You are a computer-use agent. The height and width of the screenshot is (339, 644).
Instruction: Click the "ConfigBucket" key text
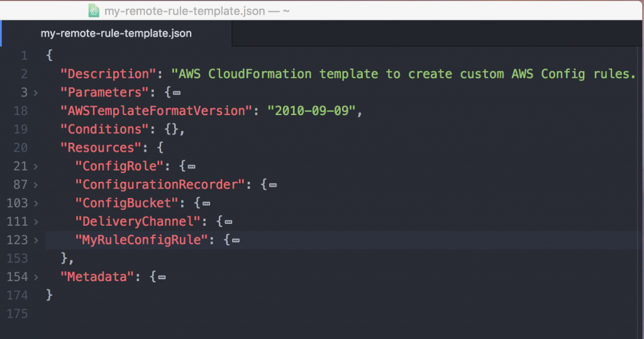click(126, 203)
